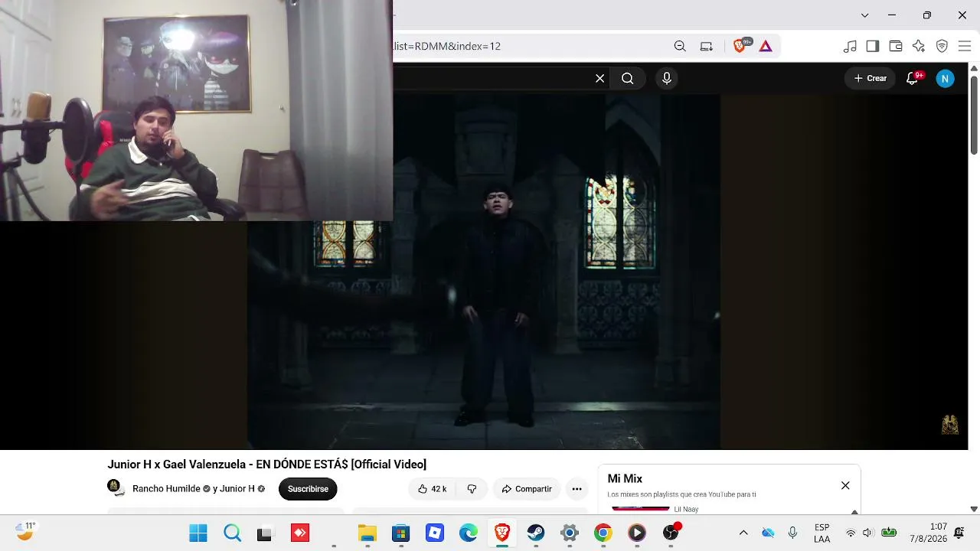
Task: Open the Roblox taskbar icon
Action: tap(434, 533)
